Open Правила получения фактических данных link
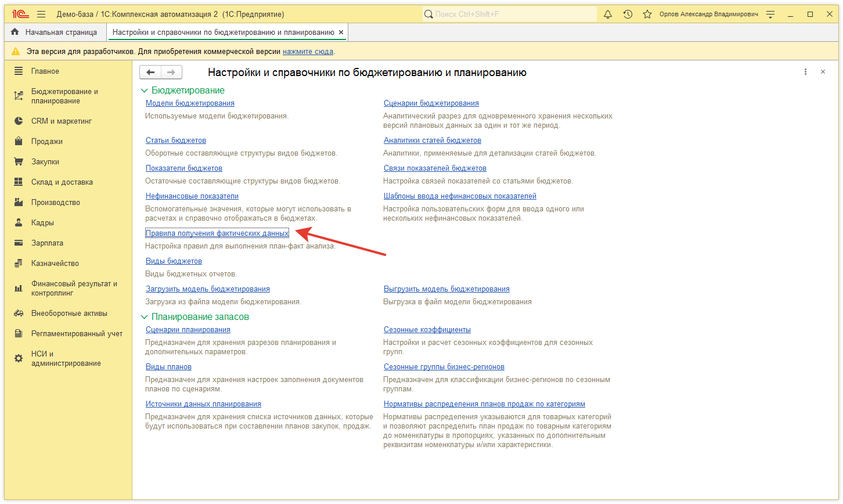843x504 pixels. (x=217, y=233)
